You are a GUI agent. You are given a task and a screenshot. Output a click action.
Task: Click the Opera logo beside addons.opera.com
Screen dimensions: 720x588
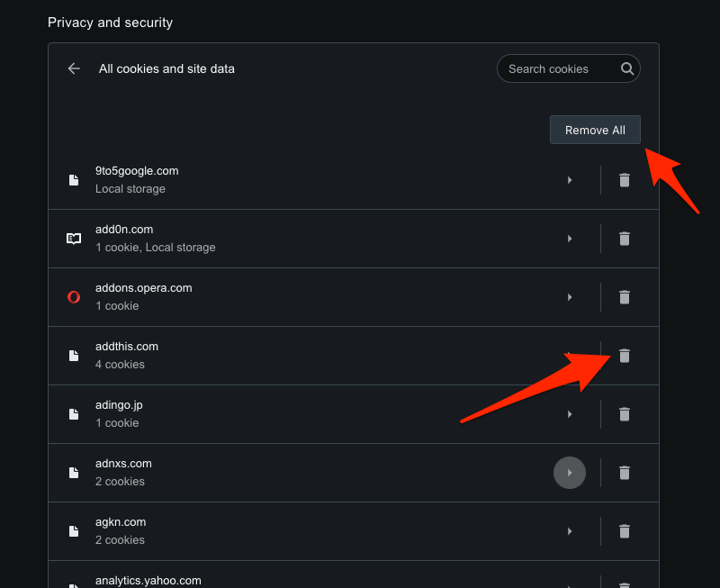73,296
